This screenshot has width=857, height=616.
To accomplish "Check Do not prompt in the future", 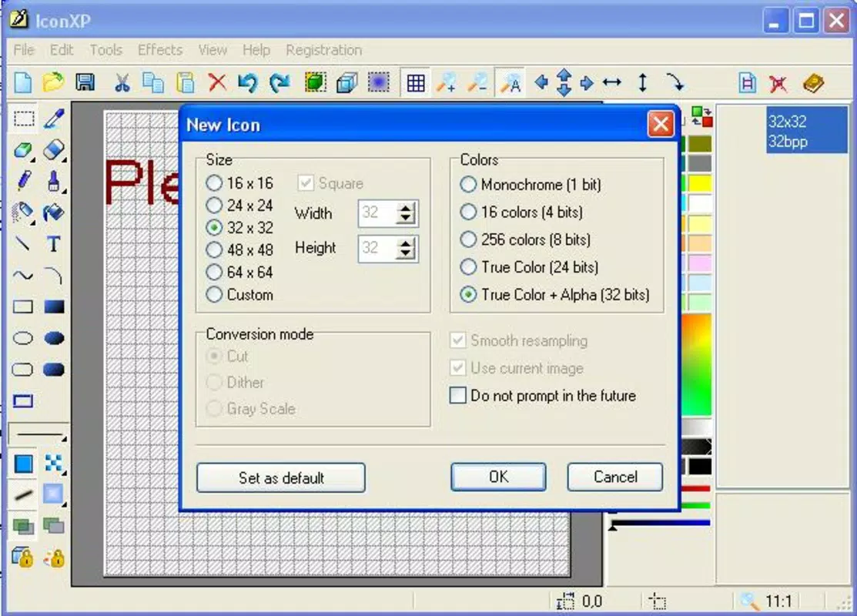I will (x=542, y=395).
